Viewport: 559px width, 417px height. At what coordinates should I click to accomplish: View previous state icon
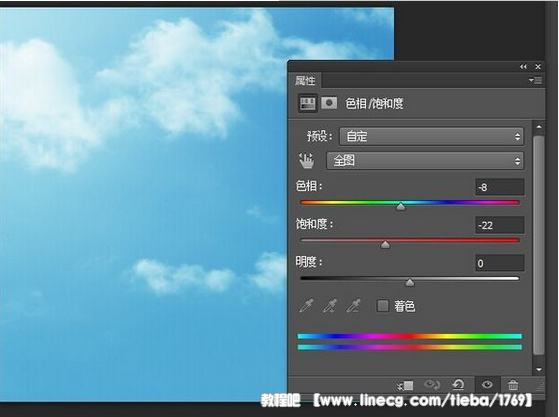432,385
